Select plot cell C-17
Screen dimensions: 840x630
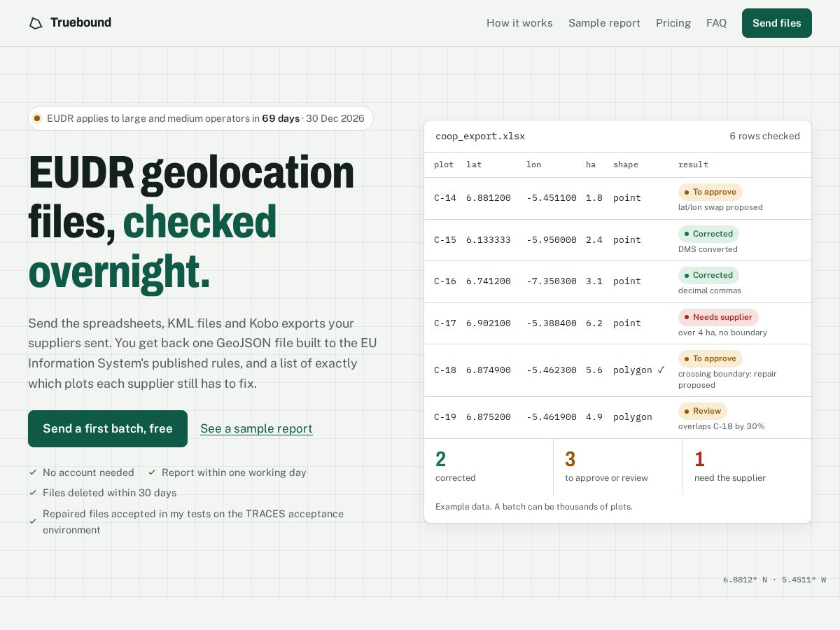445,323
